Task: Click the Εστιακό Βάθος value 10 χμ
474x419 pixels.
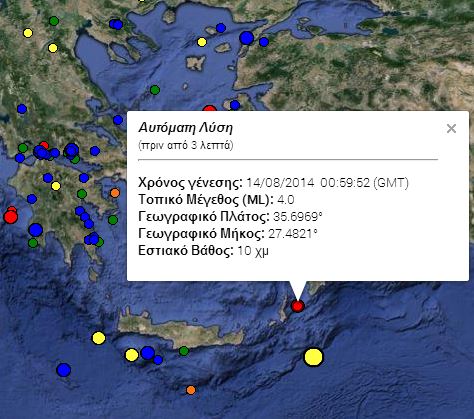Action: click(x=253, y=251)
